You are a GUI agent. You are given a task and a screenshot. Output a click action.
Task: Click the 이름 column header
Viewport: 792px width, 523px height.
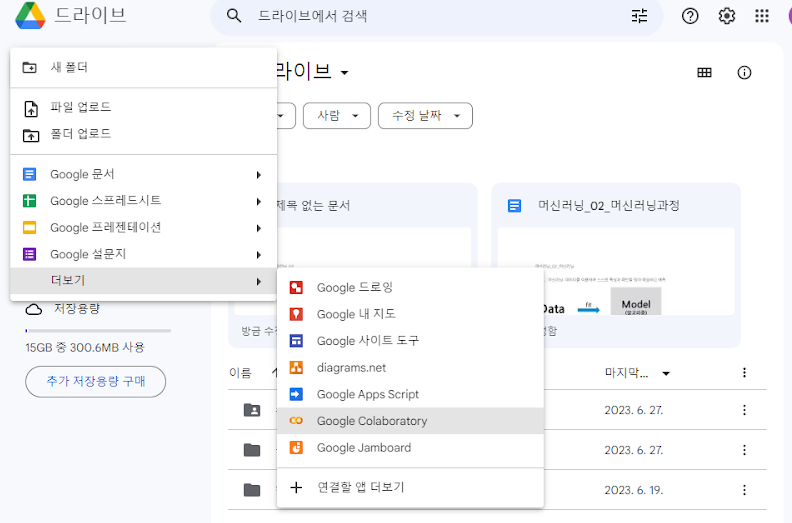pos(240,373)
